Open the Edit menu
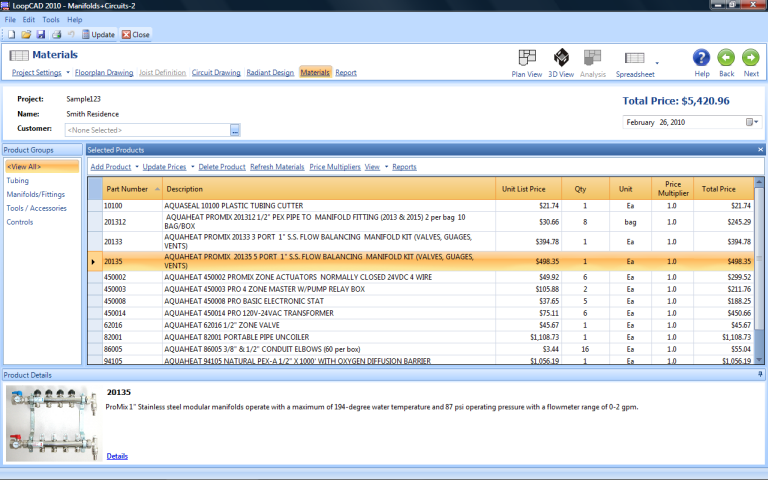The width and height of the screenshot is (768, 480). 28,20
